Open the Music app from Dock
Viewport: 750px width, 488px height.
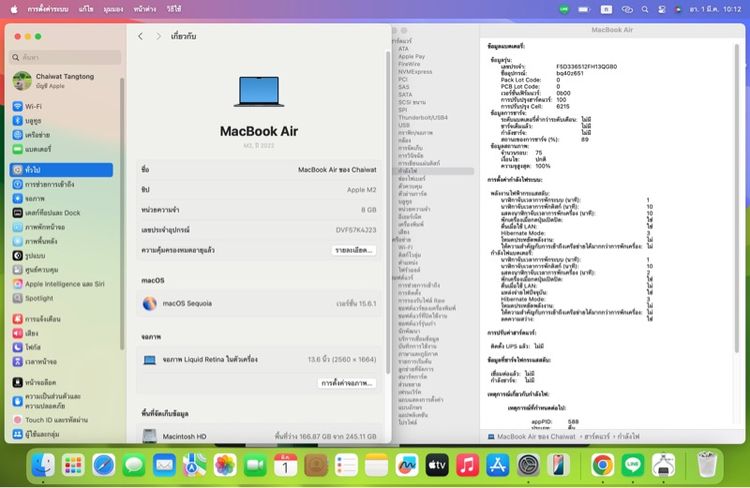point(467,465)
